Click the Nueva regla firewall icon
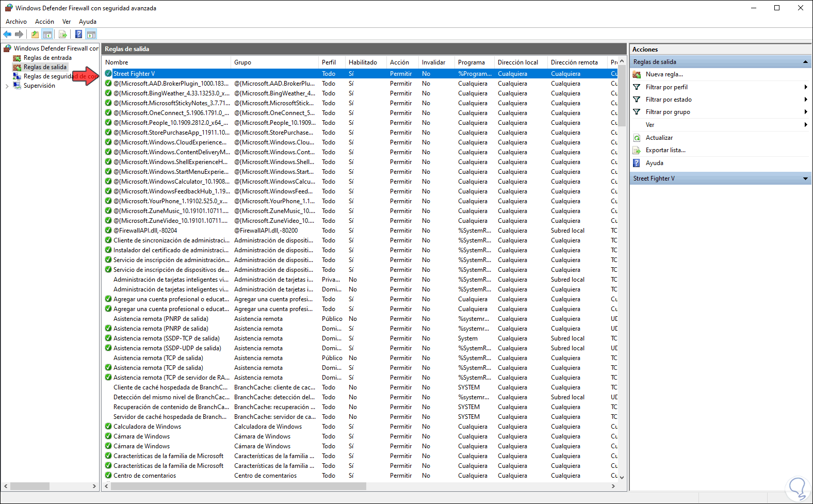 click(x=637, y=74)
